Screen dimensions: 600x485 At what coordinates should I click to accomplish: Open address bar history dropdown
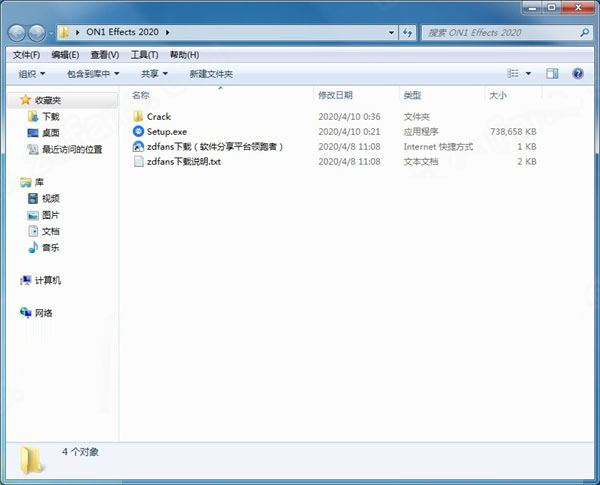[x=391, y=33]
